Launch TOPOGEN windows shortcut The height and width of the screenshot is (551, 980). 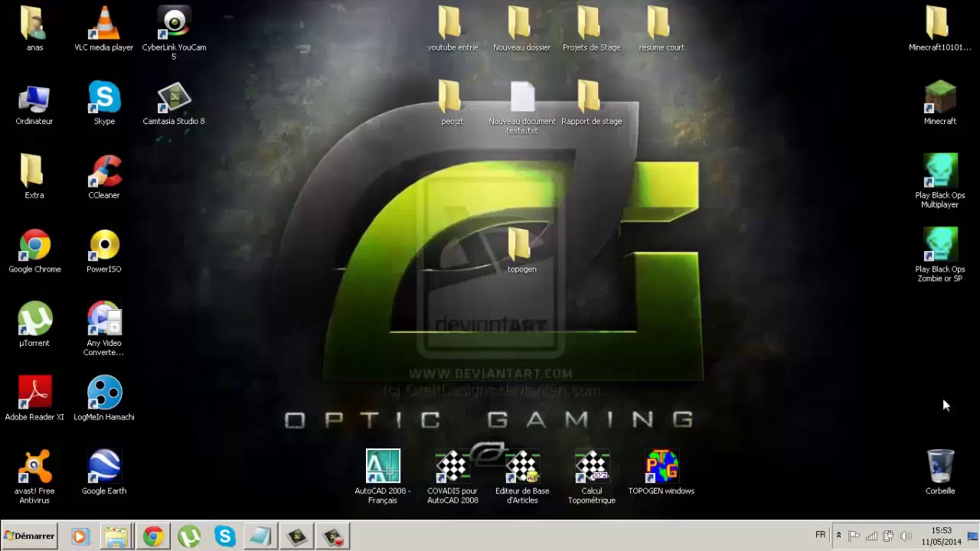pyautogui.click(x=661, y=473)
